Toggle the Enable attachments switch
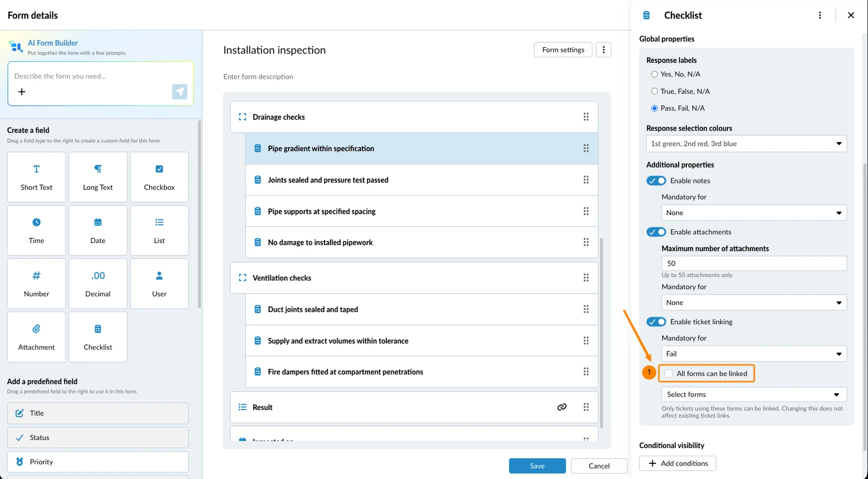The image size is (868, 479). [656, 232]
